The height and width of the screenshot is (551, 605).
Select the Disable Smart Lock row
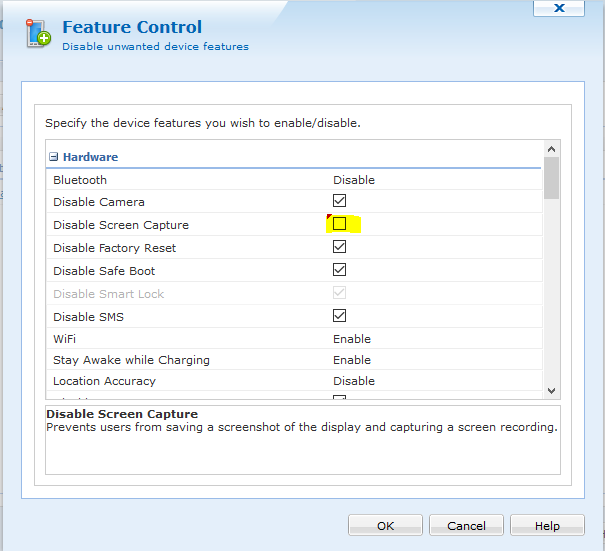pos(109,294)
